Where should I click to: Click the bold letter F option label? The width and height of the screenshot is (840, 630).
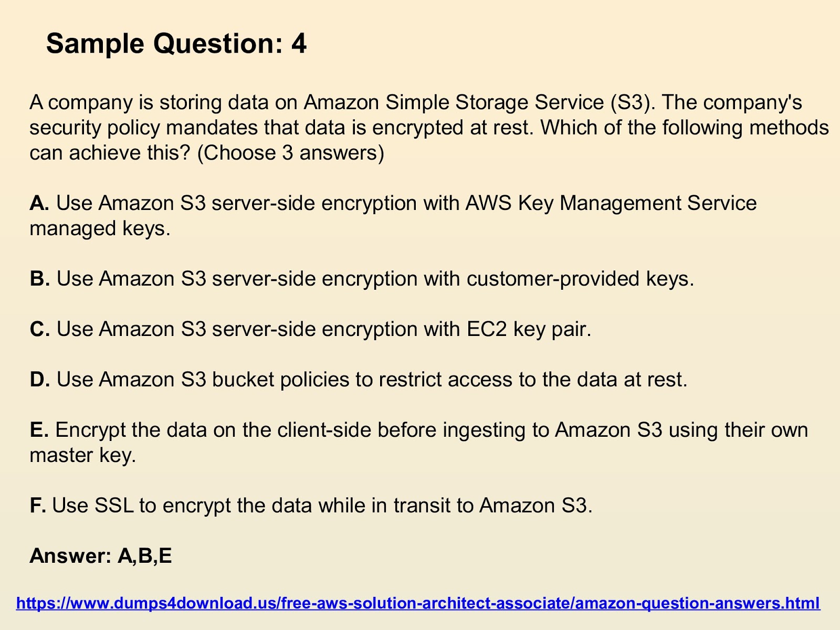tap(38, 506)
